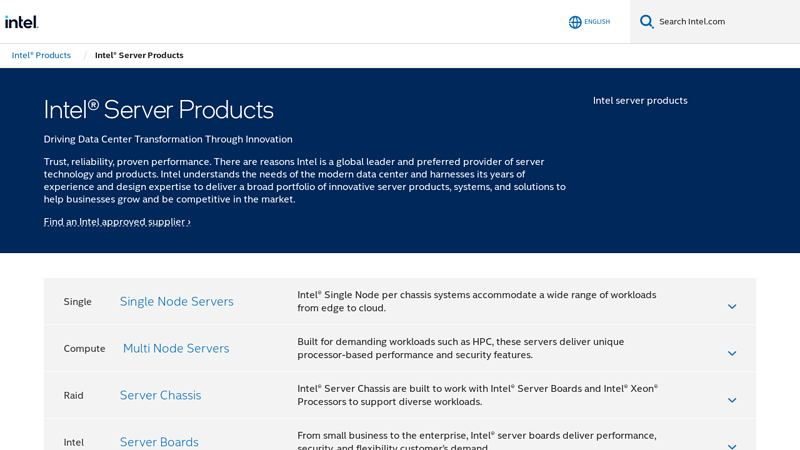Click the Intel label beside Server Boards
The image size is (800, 450).
tap(73, 442)
